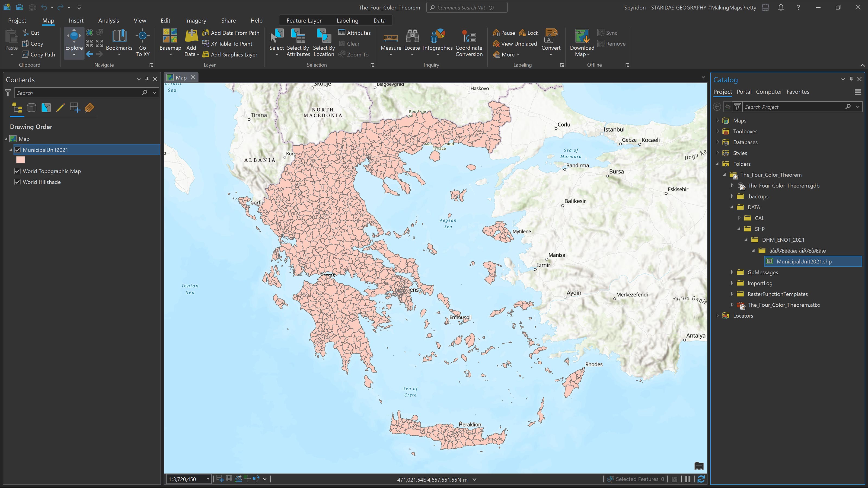This screenshot has height=488, width=868.
Task: Uncheck the World Topographic Map layer
Action: (18, 171)
